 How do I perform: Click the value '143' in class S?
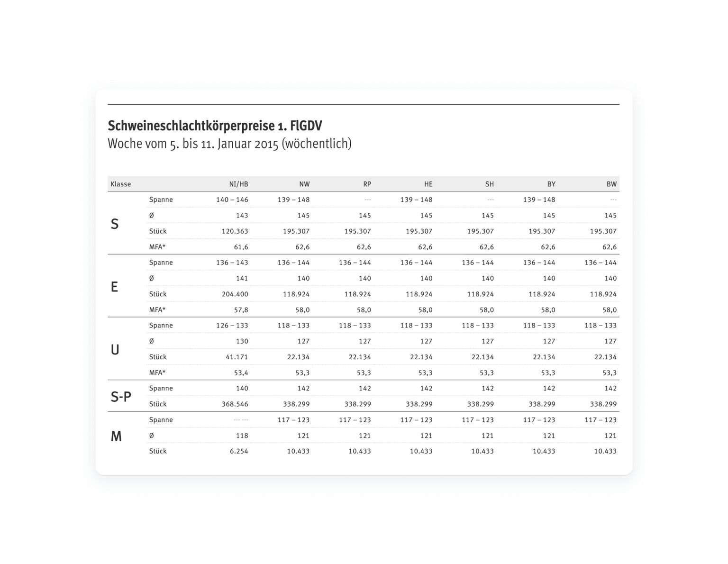pyautogui.click(x=242, y=215)
